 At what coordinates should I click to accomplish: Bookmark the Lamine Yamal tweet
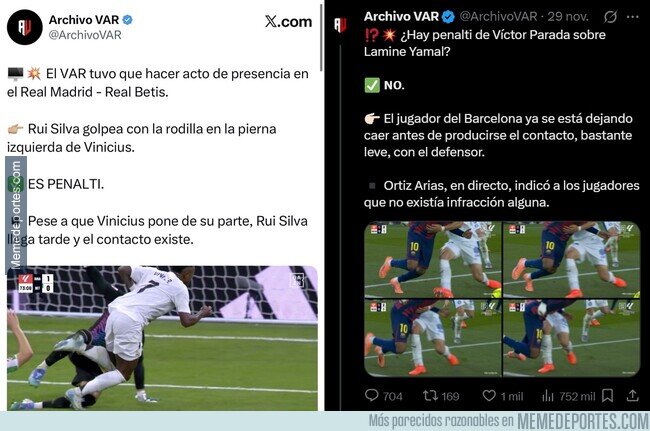(607, 396)
